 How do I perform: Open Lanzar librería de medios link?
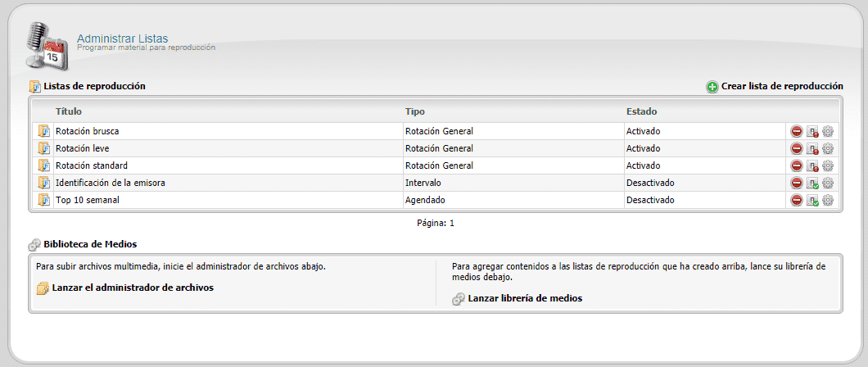[525, 298]
